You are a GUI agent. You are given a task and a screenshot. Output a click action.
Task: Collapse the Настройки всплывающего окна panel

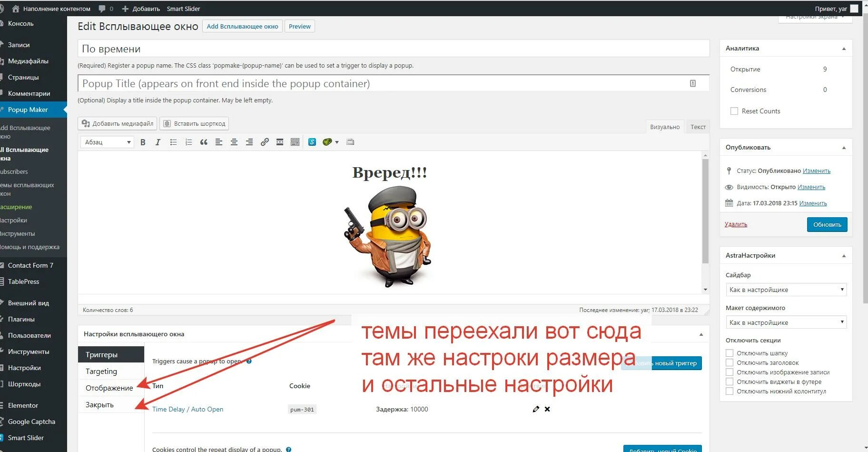(x=701, y=334)
